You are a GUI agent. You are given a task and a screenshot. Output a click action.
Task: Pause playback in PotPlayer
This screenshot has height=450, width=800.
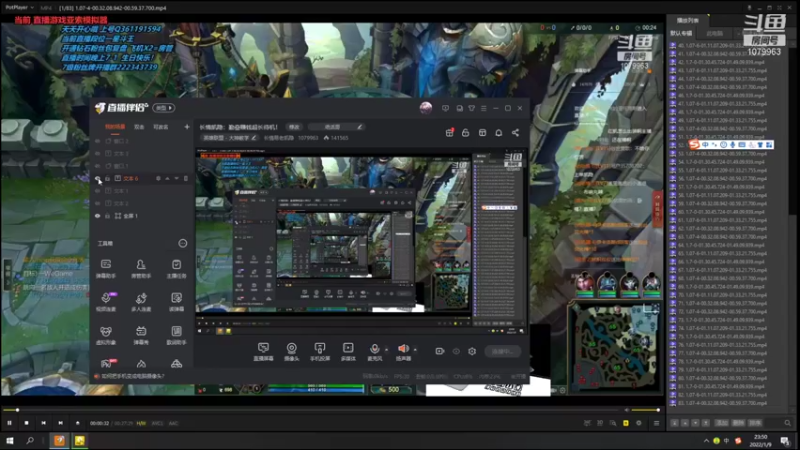click(x=9, y=423)
